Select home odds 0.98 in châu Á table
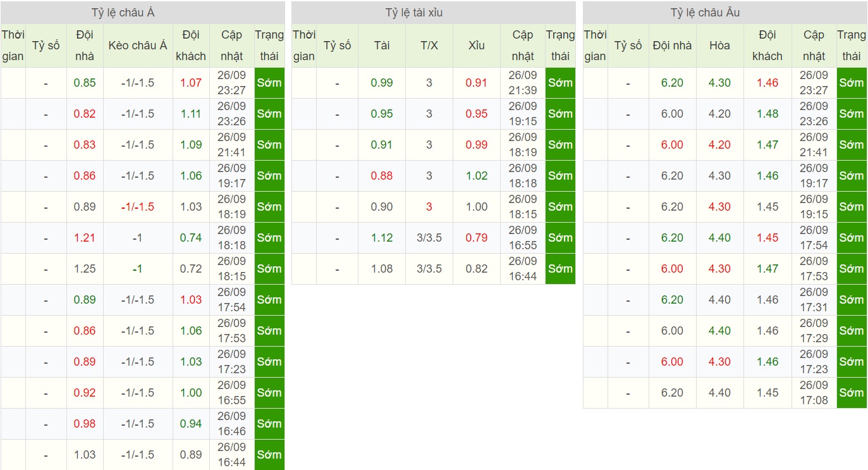 (85, 424)
